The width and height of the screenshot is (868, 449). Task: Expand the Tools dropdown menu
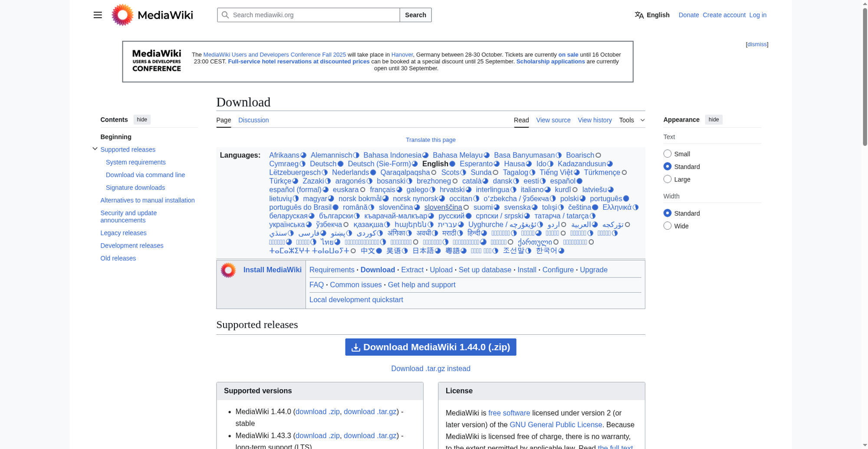coord(632,120)
